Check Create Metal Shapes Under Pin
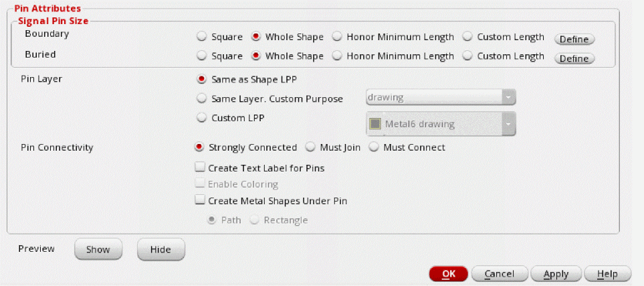Image resolution: width=644 pixels, height=286 pixels. pyautogui.click(x=199, y=200)
